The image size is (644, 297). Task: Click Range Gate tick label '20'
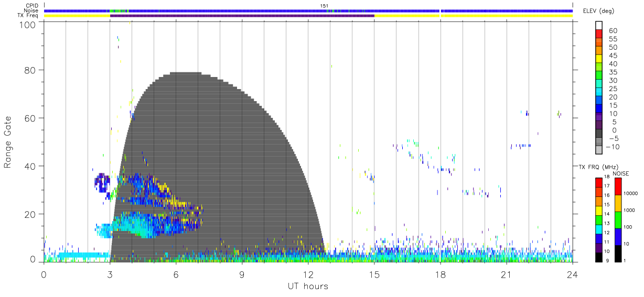coord(30,214)
